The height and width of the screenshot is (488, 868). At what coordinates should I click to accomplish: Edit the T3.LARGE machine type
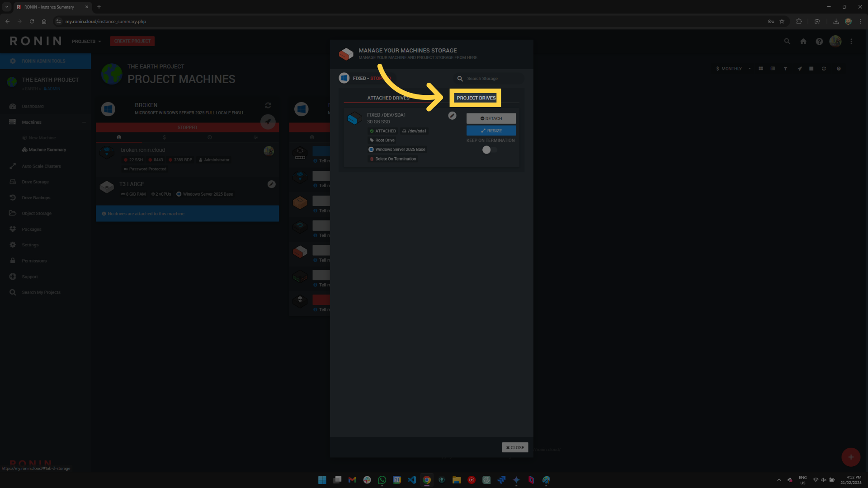[271, 184]
